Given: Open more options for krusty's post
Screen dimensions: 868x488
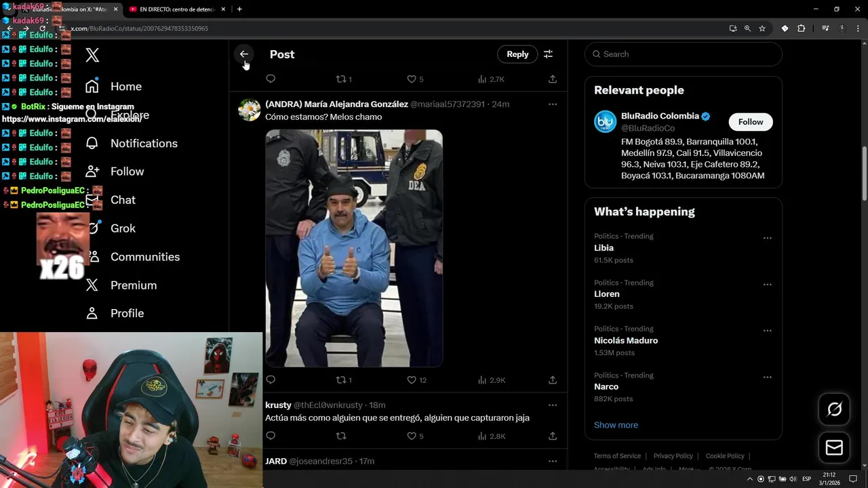Looking at the screenshot, I should click(553, 405).
